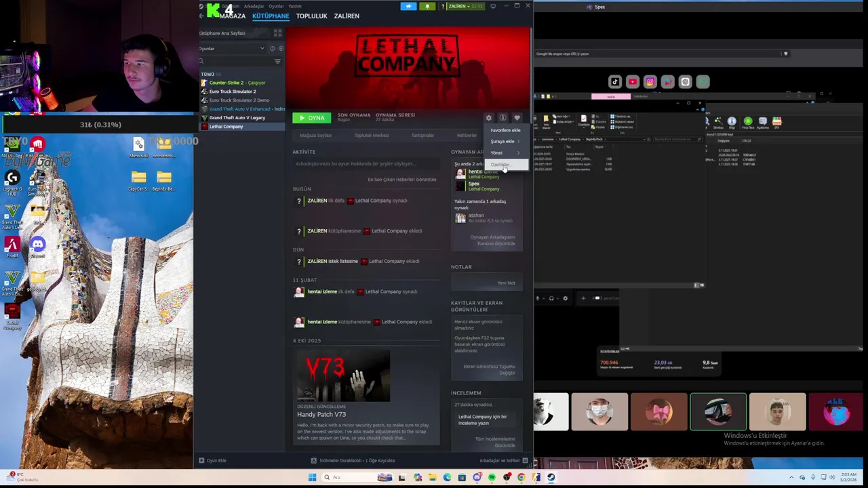The width and height of the screenshot is (868, 488).
Task: Switch to the KÜTÜPHANE tab
Action: 271,16
